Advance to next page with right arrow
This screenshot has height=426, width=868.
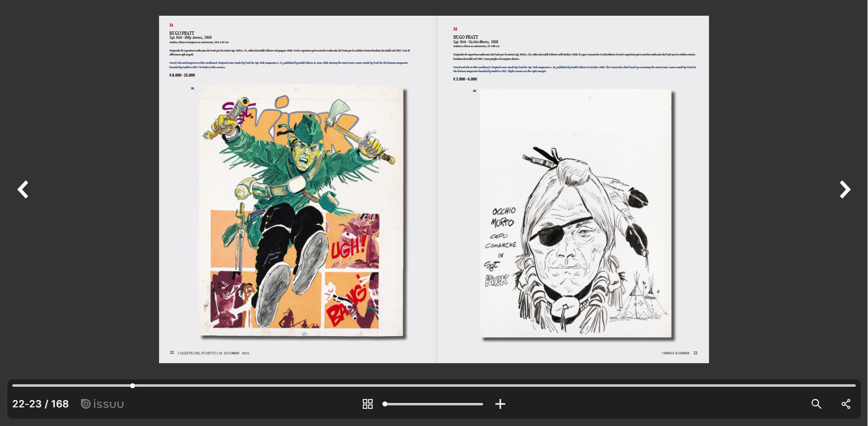(844, 189)
